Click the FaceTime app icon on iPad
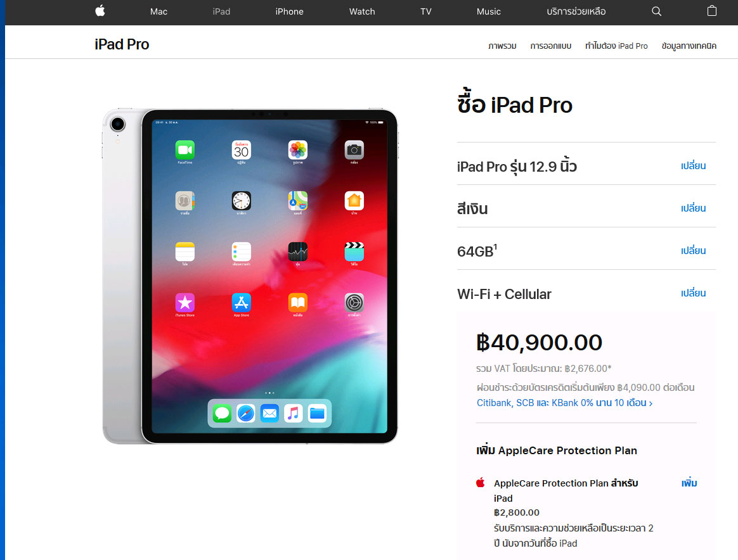This screenshot has height=560, width=738. pos(185,150)
